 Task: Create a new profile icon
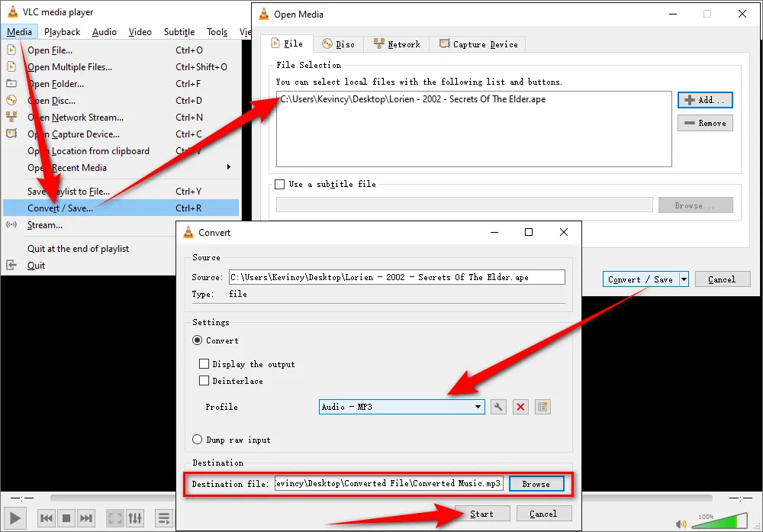point(542,407)
